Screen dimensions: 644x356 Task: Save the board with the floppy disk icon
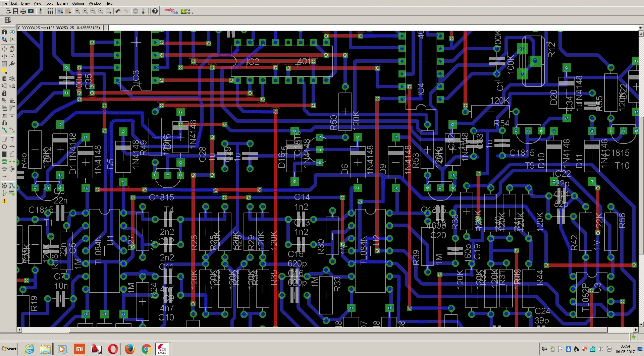(15, 11)
